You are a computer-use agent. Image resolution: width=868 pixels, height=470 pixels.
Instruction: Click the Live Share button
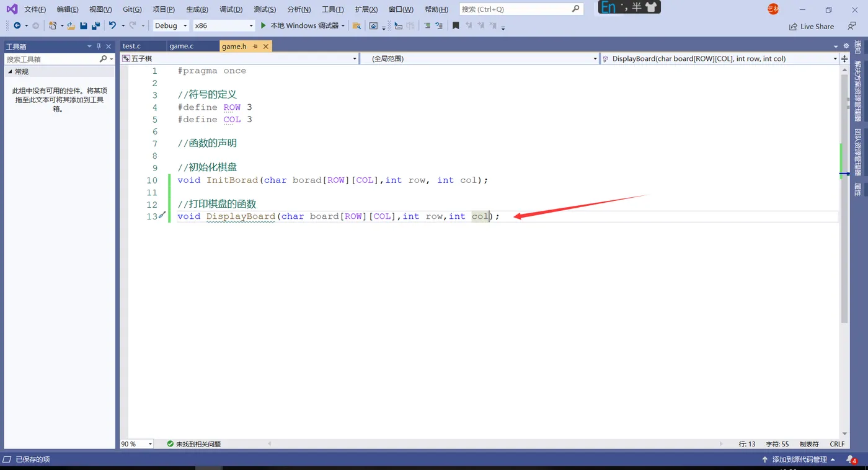point(812,26)
